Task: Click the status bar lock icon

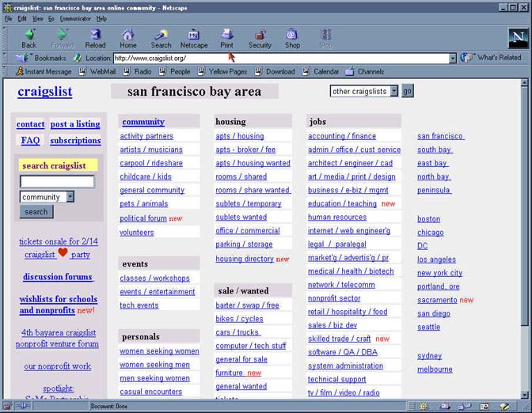Action: pos(7,406)
